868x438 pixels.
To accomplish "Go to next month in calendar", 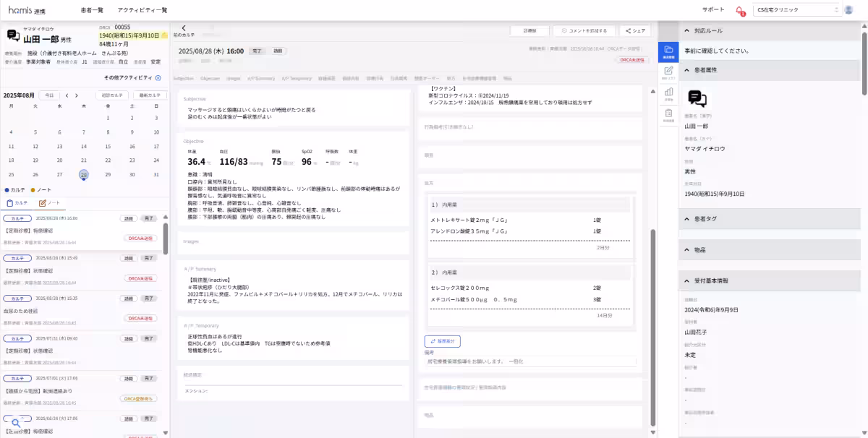I will (x=77, y=95).
